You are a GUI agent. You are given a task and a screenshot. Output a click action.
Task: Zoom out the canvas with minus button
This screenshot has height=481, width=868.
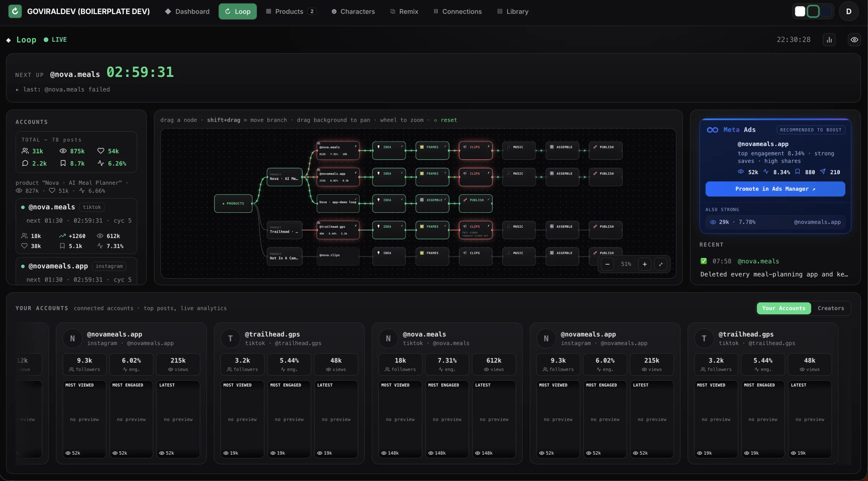click(x=607, y=264)
